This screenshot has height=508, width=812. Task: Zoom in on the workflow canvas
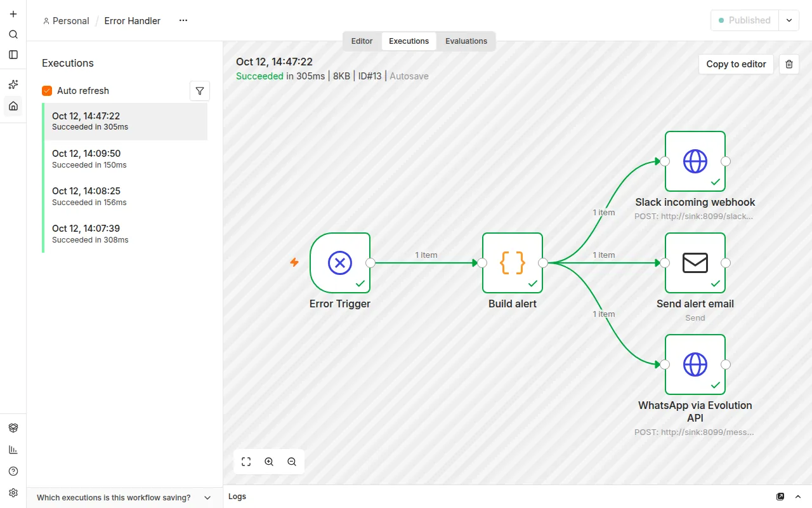269,462
